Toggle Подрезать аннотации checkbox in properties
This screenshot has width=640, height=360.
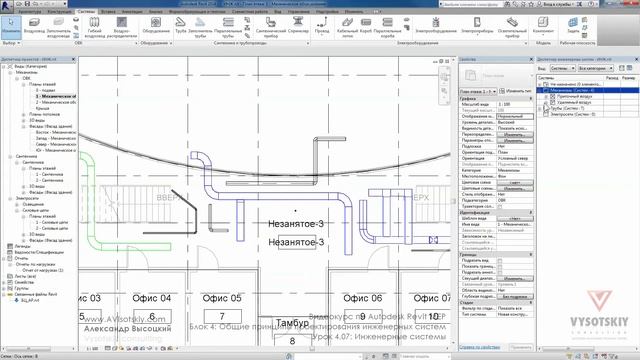tap(500, 272)
